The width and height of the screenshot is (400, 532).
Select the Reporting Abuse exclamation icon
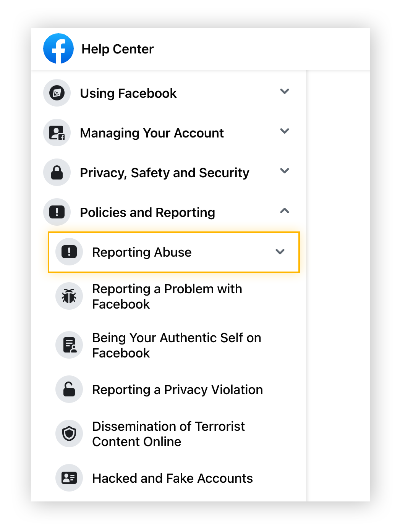pos(69,252)
